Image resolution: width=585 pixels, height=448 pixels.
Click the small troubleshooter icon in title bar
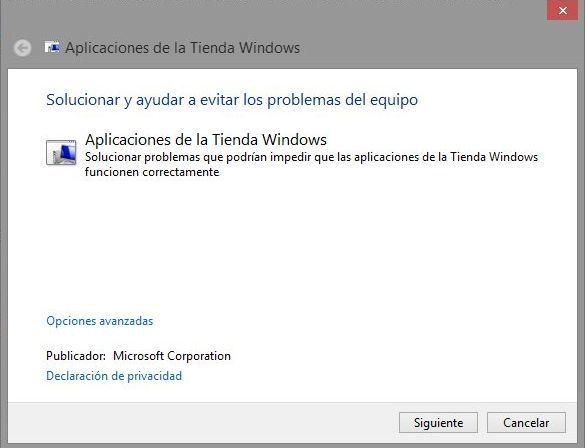(x=52, y=48)
